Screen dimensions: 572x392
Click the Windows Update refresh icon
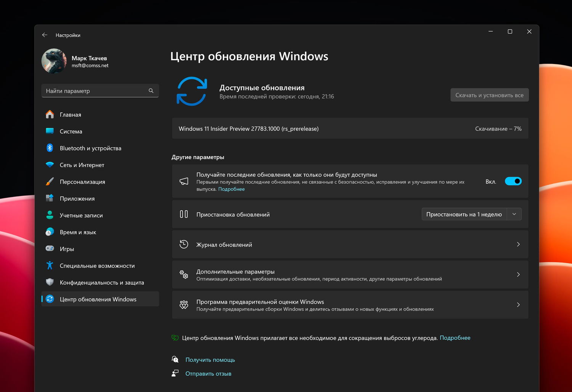pos(192,91)
